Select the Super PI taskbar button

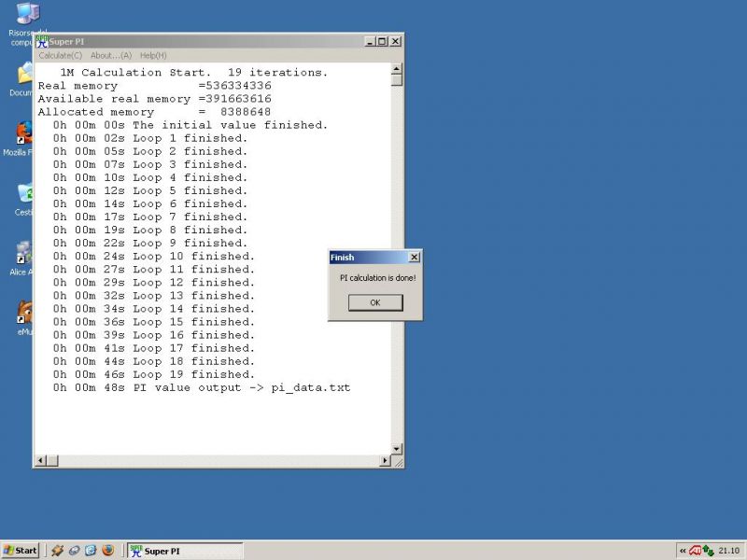[186, 551]
